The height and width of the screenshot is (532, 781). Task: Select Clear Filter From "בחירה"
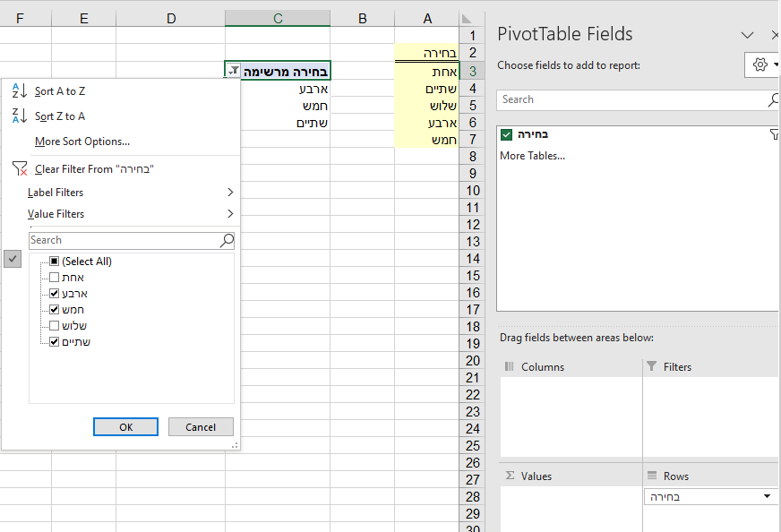94,169
